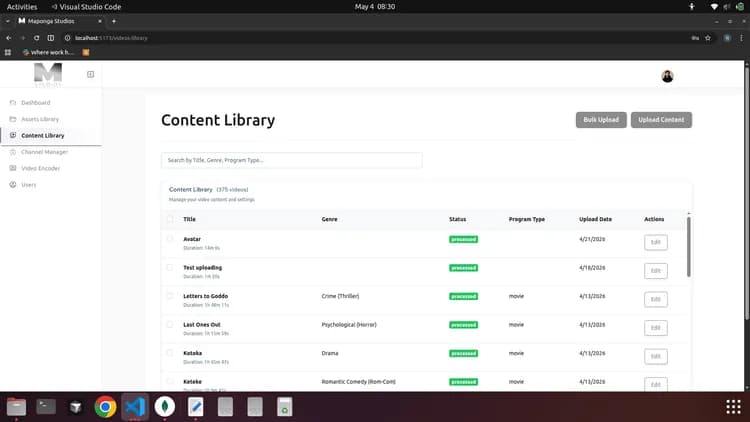This screenshot has height=422, width=750.
Task: Click the page's vertical scrollbar thumb
Action: click(x=747, y=191)
